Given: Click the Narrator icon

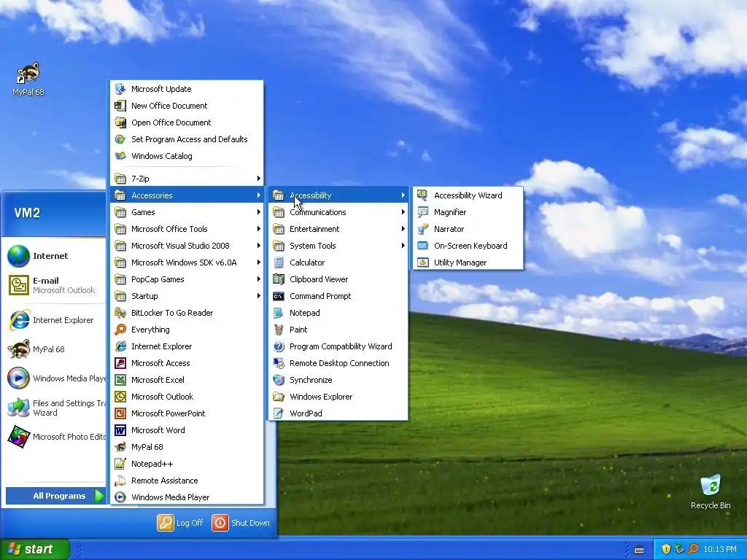Looking at the screenshot, I should [422, 229].
